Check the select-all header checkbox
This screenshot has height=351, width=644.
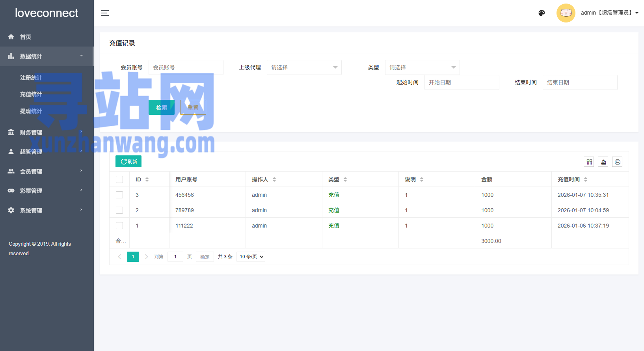(x=119, y=179)
